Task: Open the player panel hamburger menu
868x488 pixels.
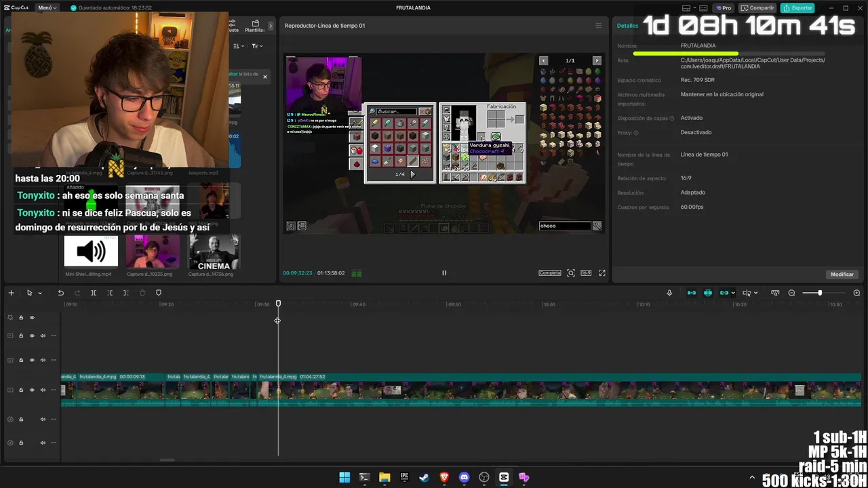Action: [598, 26]
